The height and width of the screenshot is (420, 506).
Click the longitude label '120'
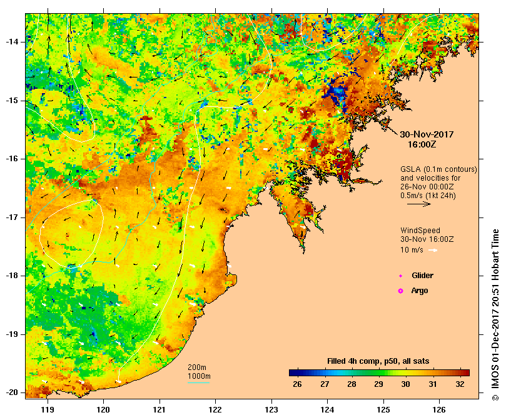pos(103,409)
